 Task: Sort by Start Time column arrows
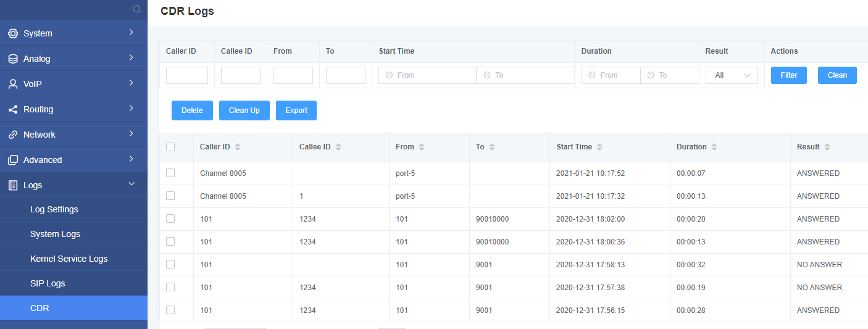[x=599, y=147]
